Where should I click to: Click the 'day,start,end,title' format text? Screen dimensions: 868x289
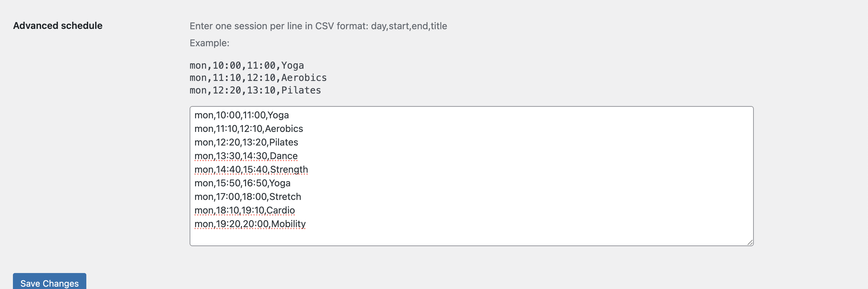(409, 26)
